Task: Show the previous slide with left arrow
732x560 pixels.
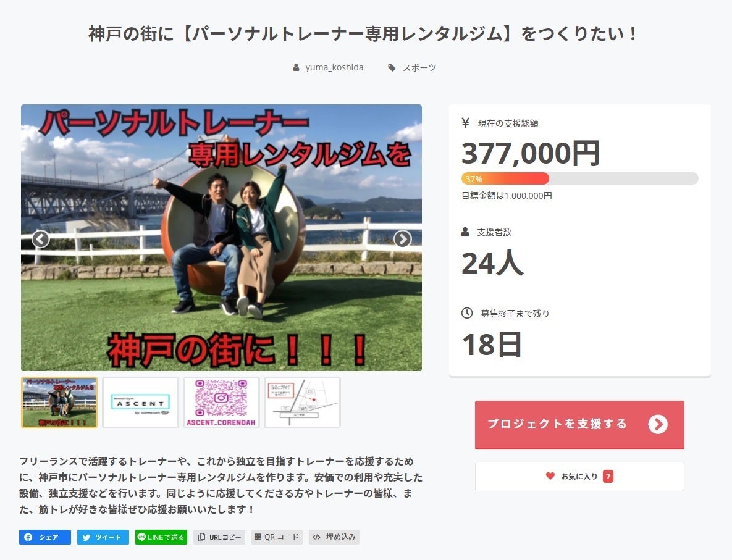Action: pos(41,239)
